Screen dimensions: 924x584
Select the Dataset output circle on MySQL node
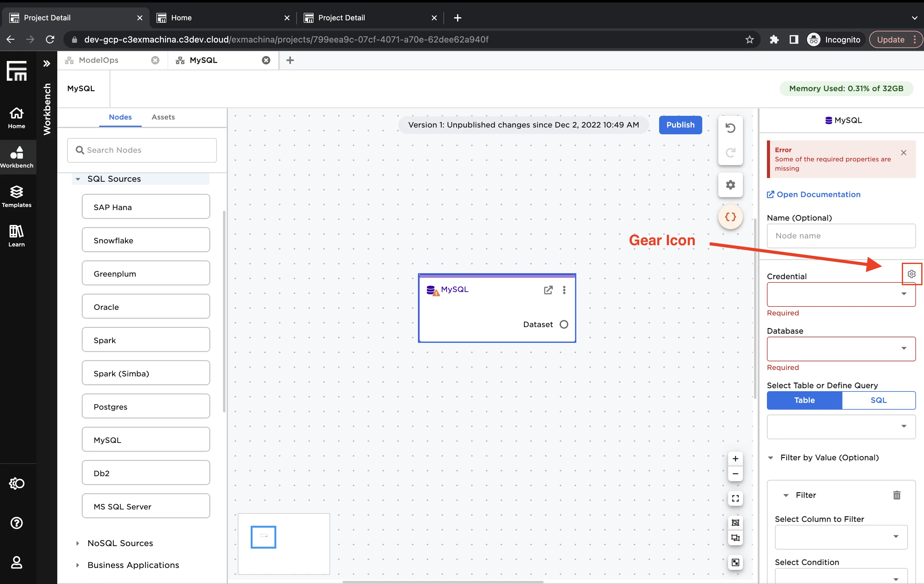click(x=564, y=324)
